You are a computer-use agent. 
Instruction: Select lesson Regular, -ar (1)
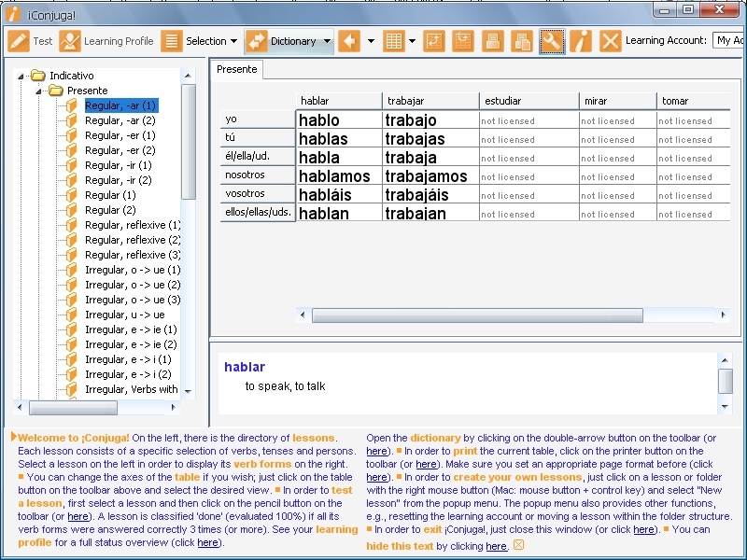tap(121, 105)
